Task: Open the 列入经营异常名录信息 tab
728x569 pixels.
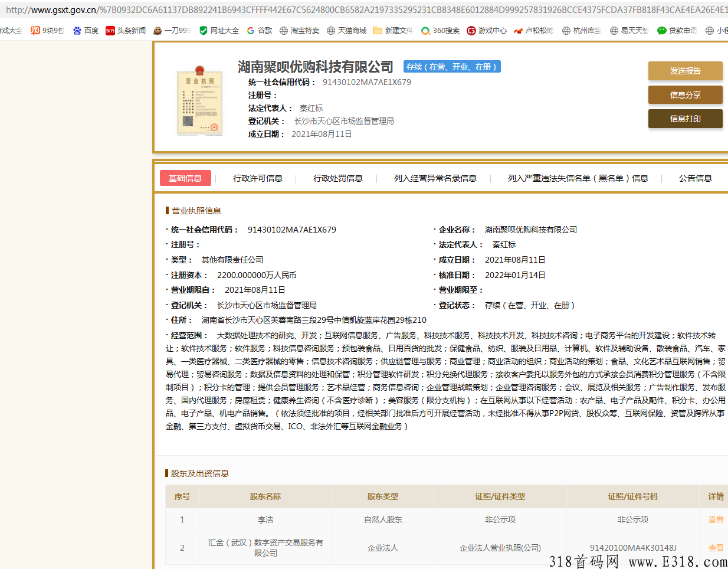Action: tap(435, 178)
